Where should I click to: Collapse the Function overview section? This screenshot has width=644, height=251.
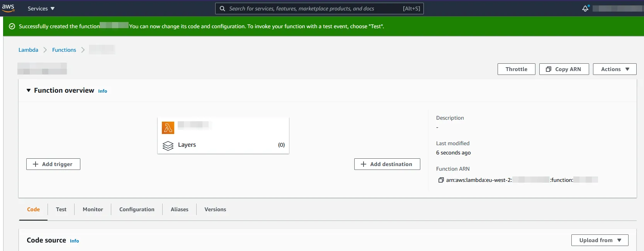[x=29, y=90]
